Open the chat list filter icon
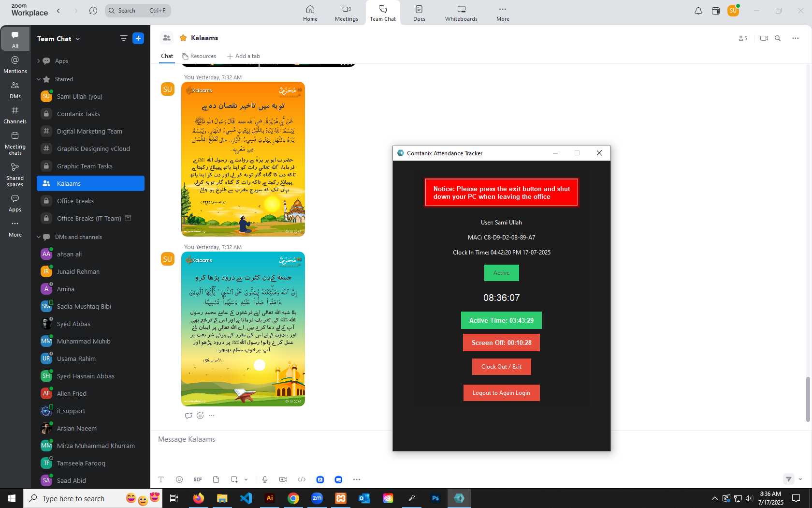The width and height of the screenshot is (812, 508). coord(123,38)
